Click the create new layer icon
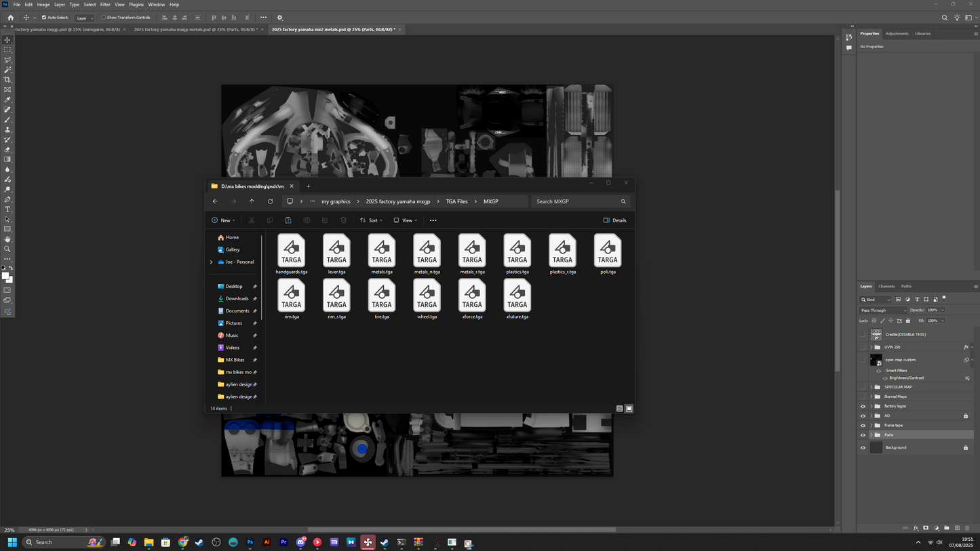 [957, 528]
